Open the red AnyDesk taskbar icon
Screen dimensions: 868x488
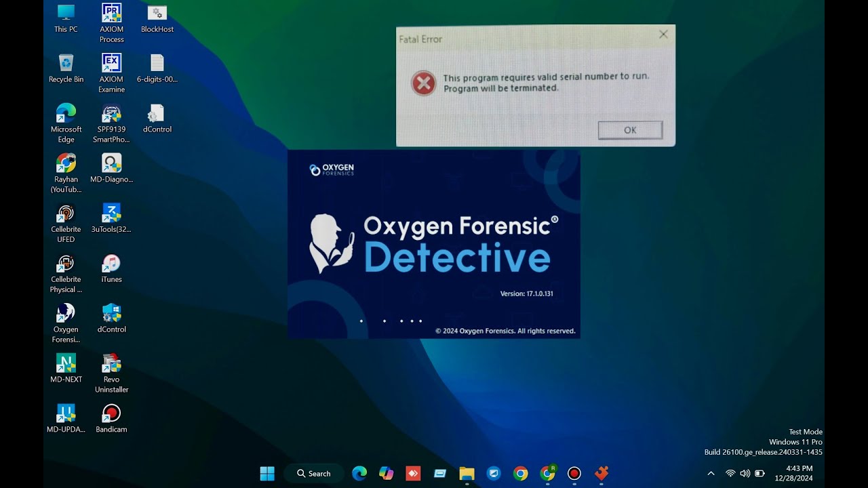pyautogui.click(x=413, y=473)
